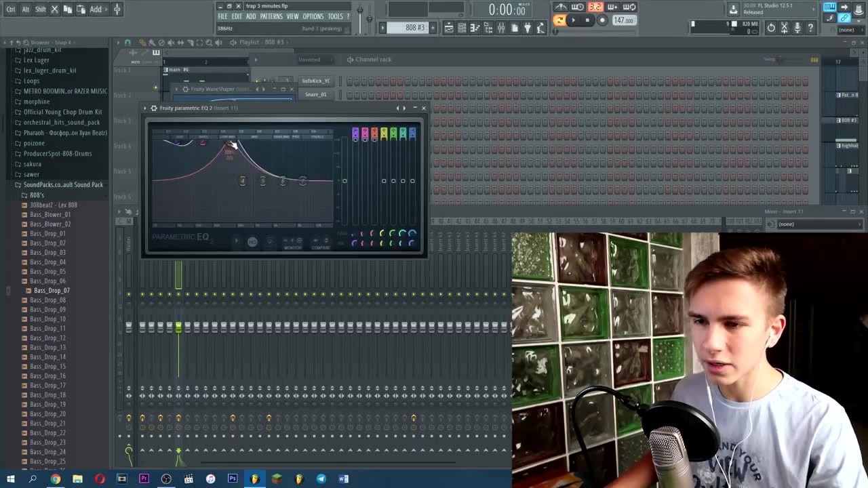This screenshot has width=868, height=488.
Task: Open the OPTIONS menu
Action: tap(313, 16)
